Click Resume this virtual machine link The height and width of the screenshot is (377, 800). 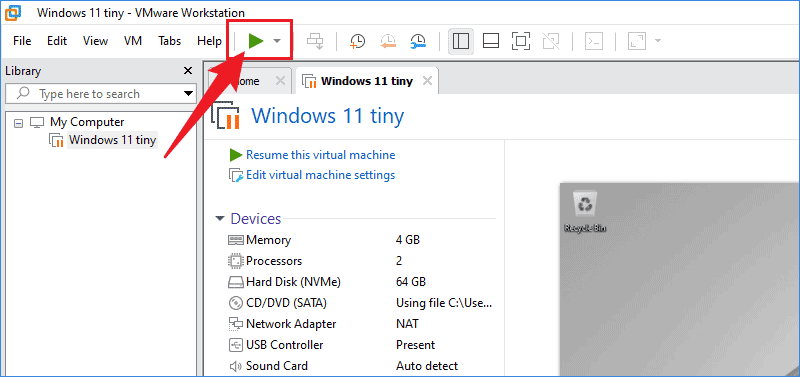tap(320, 155)
